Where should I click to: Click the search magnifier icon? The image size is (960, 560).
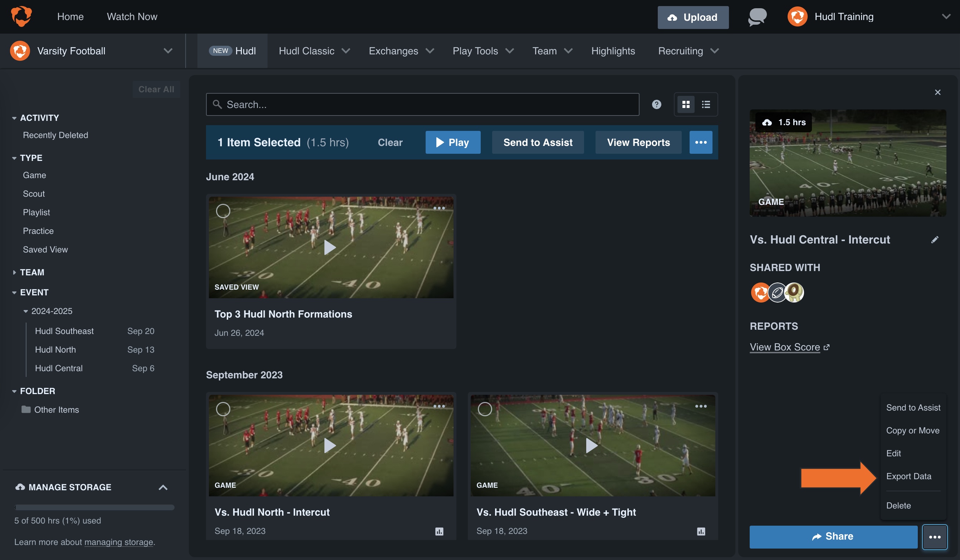[x=217, y=104]
